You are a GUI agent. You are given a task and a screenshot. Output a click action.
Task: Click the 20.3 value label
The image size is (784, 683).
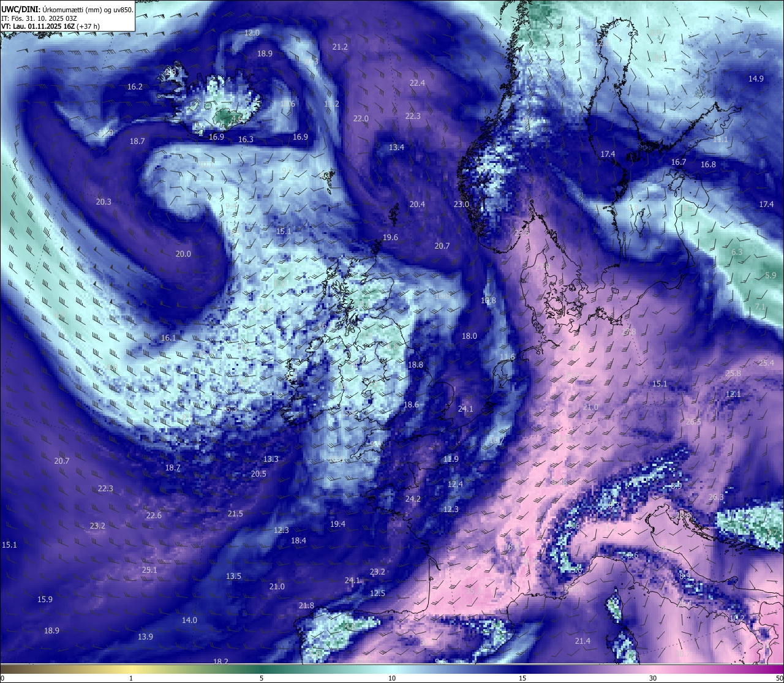coord(104,202)
